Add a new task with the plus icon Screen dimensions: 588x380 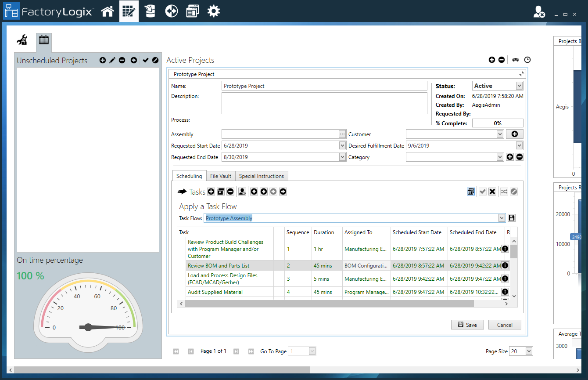tap(211, 192)
